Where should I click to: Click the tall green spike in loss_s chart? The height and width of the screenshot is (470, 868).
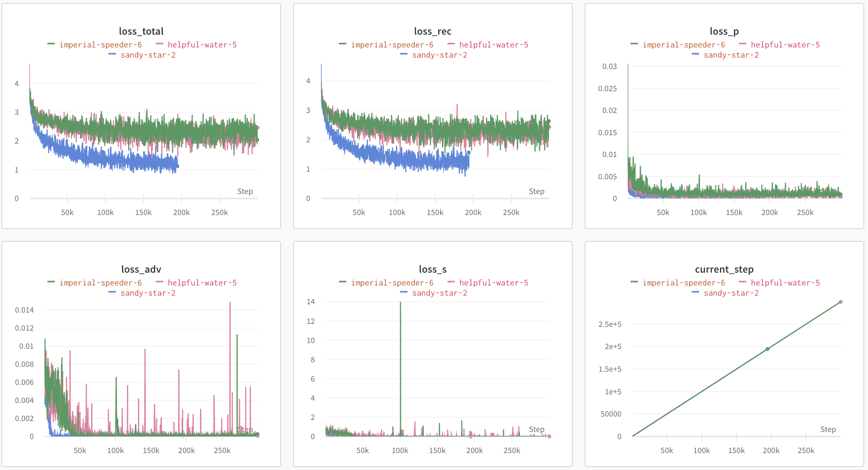click(400, 339)
